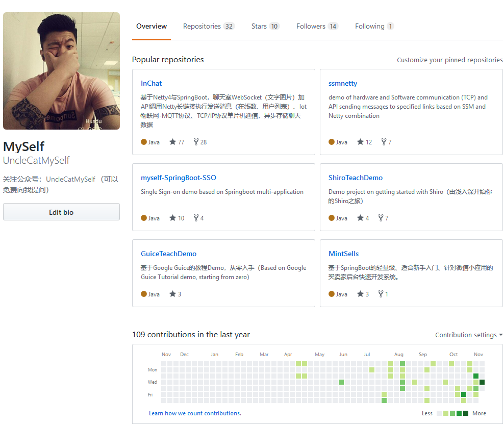
Task: Open the ssmnetty repository link
Action: point(343,83)
